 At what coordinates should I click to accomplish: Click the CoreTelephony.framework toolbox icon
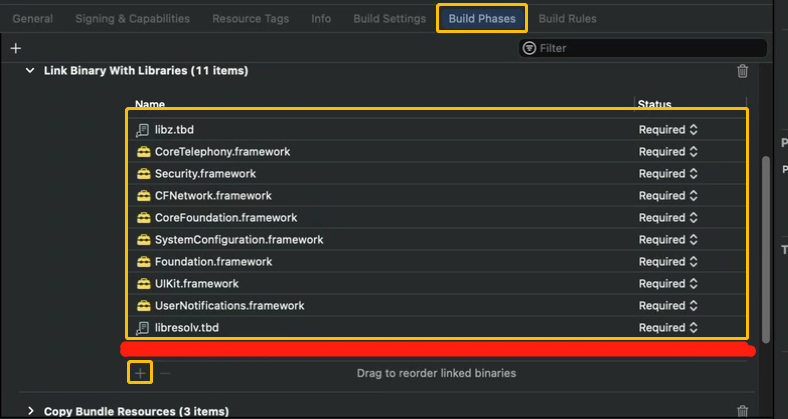pos(144,152)
